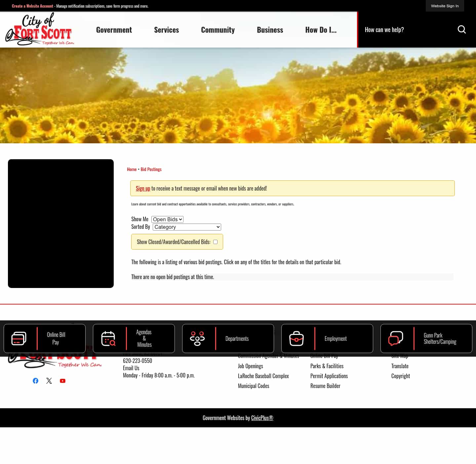The height and width of the screenshot is (464, 476).
Task: Click the Home breadcrumb link
Action: coord(132,169)
